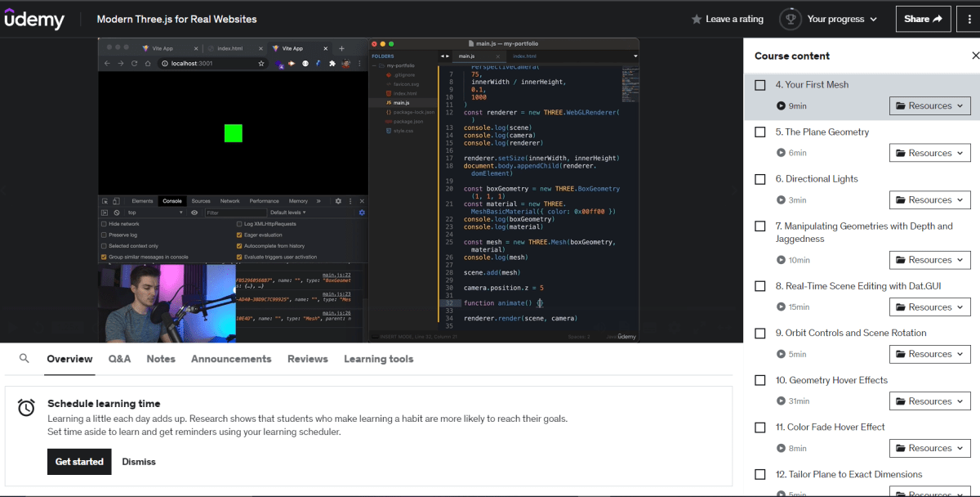Mark lecture 6 Directional Lights complete
Image resolution: width=980 pixels, height=497 pixels.
click(x=760, y=179)
